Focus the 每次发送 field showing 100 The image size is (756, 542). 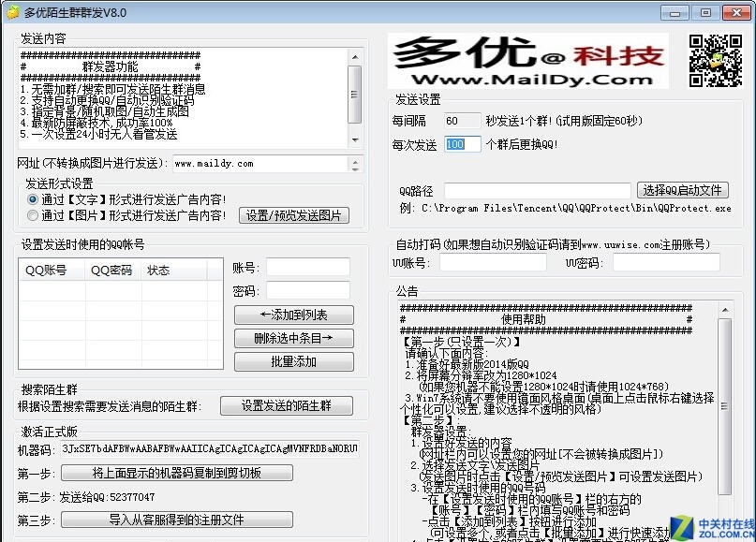coord(462,144)
